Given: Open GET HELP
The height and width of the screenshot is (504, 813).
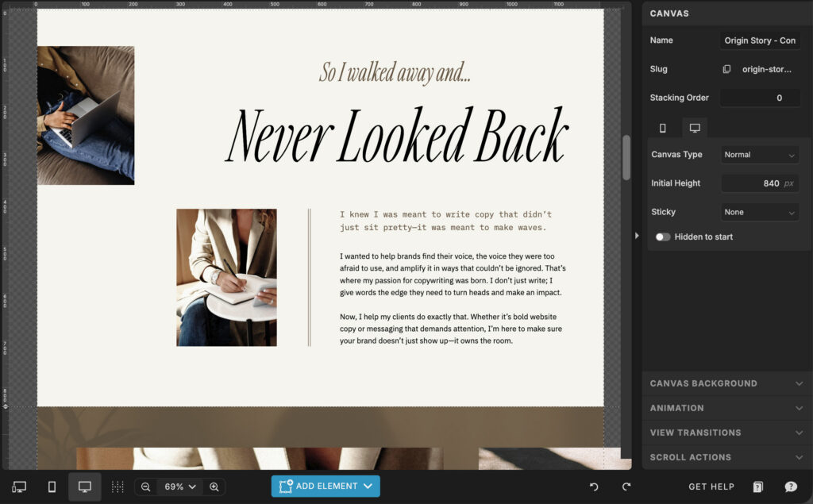Looking at the screenshot, I should point(711,487).
